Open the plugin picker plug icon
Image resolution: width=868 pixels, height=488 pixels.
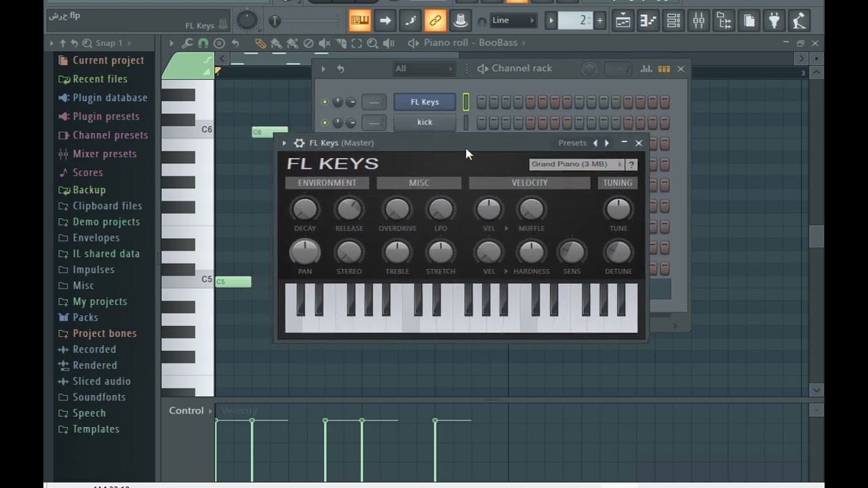pos(774,20)
